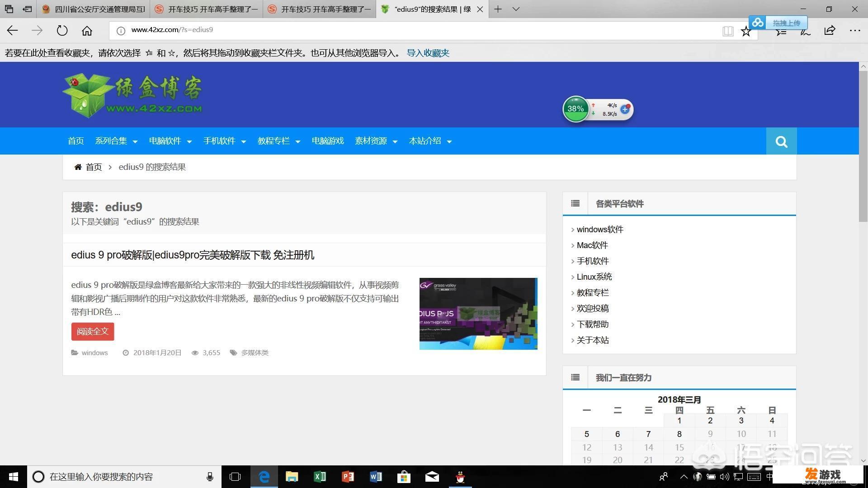Viewport: 868px width, 488px height.
Task: Open Task View from the taskbar
Action: (235, 477)
